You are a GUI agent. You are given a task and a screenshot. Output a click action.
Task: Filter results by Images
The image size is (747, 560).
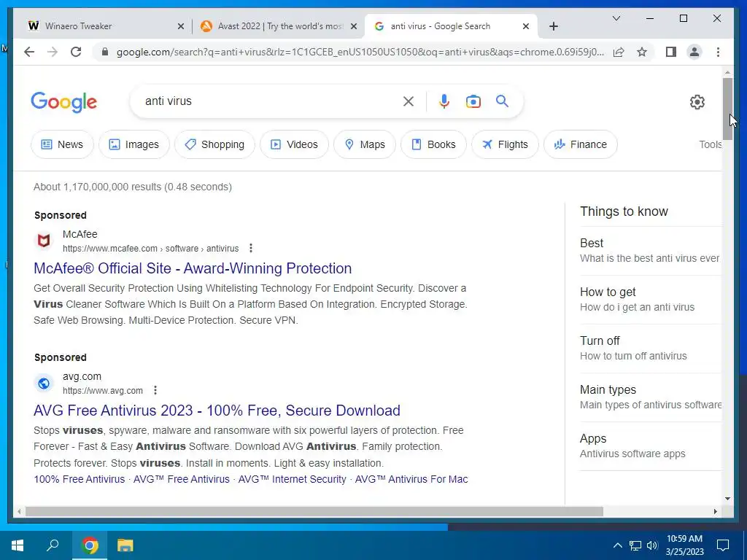134,144
